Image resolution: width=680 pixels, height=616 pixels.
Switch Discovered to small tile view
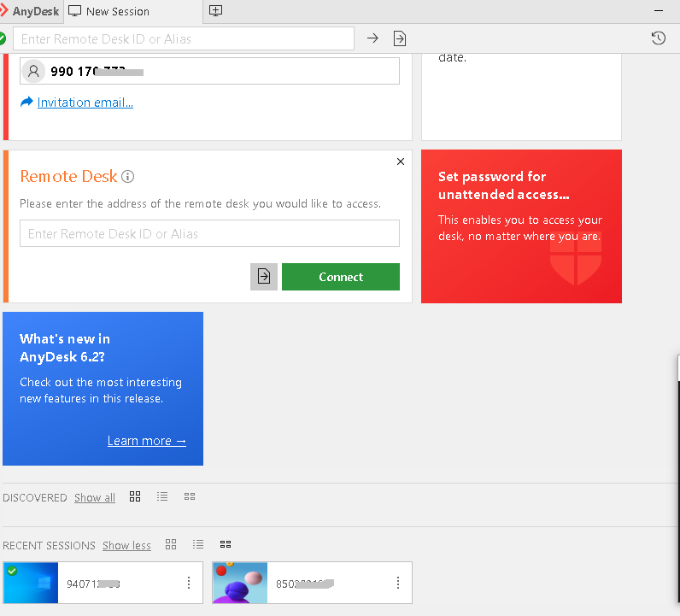pos(190,496)
